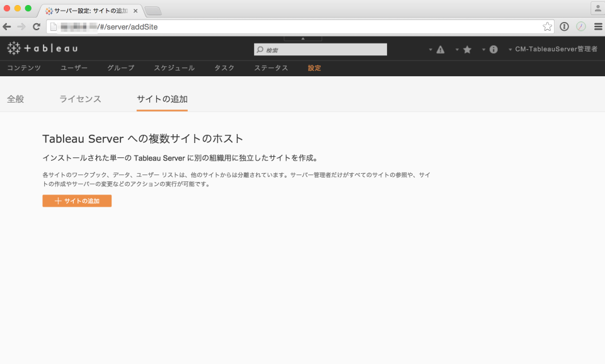Switch to the ライセンス tab
Screen dimensions: 605x364
81,99
